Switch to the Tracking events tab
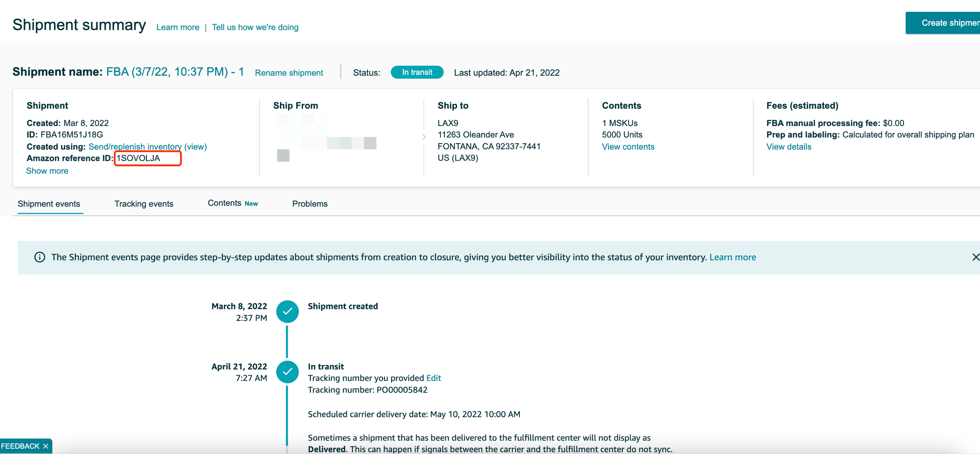The image size is (980, 454). (144, 204)
